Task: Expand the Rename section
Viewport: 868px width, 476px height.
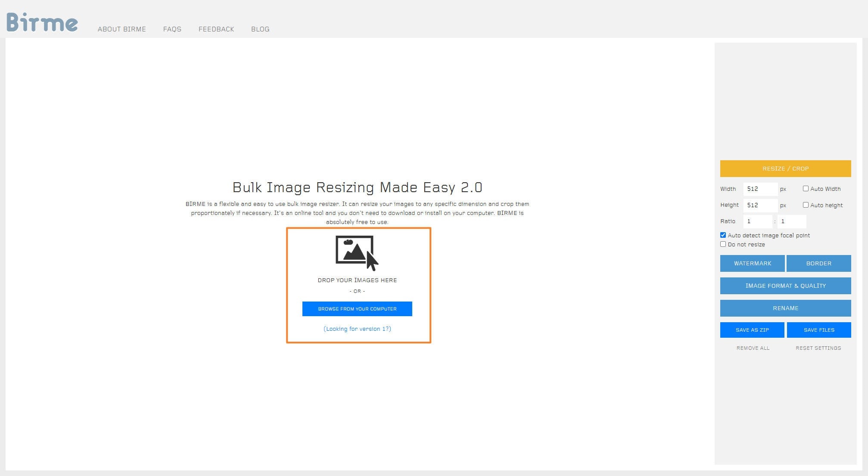Action: (785, 308)
